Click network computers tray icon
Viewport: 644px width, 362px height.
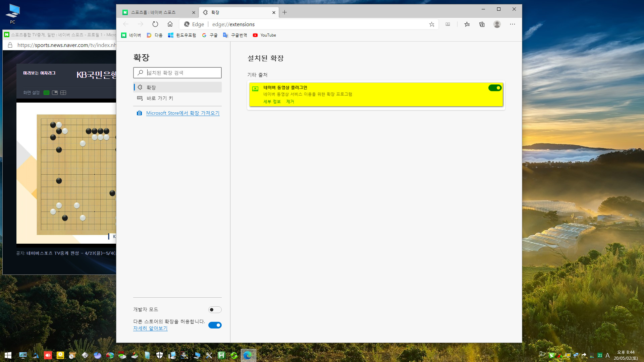coord(576,355)
